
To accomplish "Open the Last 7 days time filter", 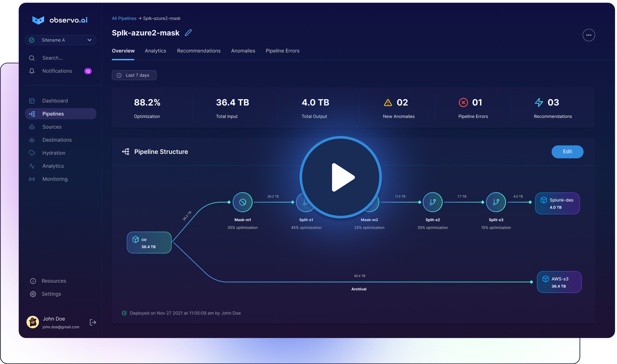I will [134, 75].
